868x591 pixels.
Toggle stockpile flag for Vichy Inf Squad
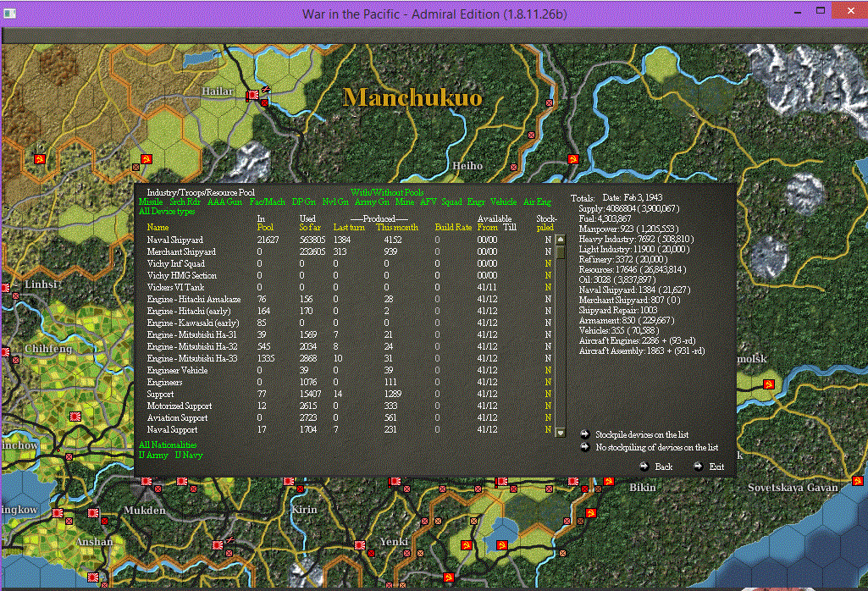tap(548, 264)
